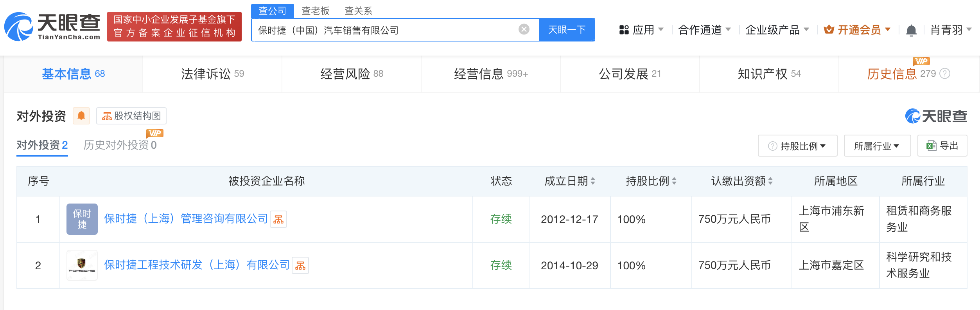This screenshot has height=310, width=980.
Task: Switch to the 法律诉讼 tab
Action: (212, 74)
